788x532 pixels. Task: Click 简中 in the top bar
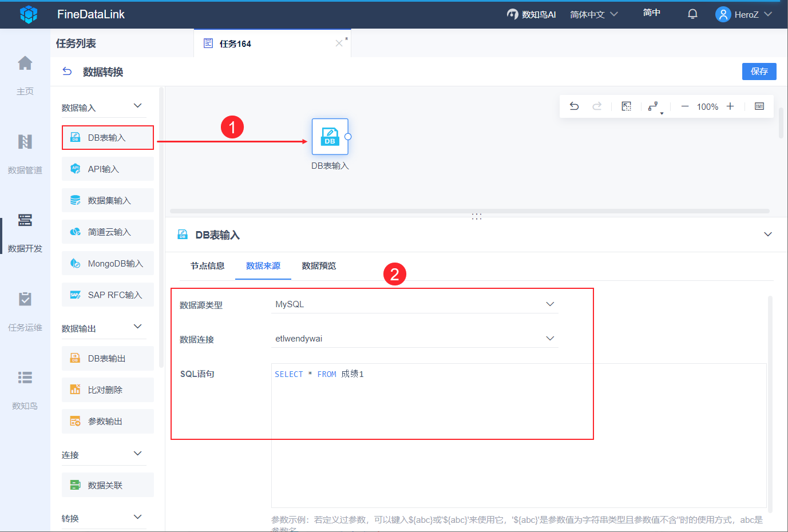(651, 13)
